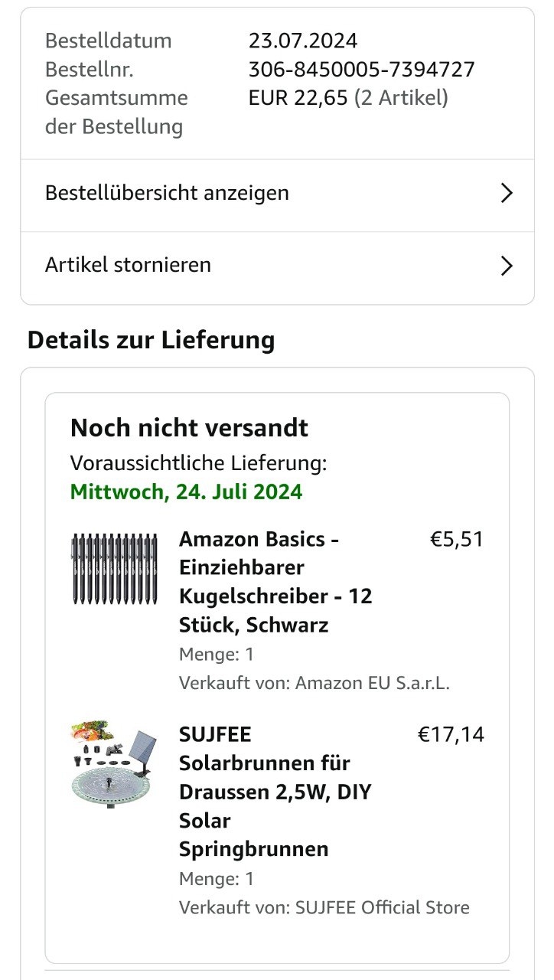Tap Menge: 1 under the pens item
The height and width of the screenshot is (980, 554).
pos(217,655)
